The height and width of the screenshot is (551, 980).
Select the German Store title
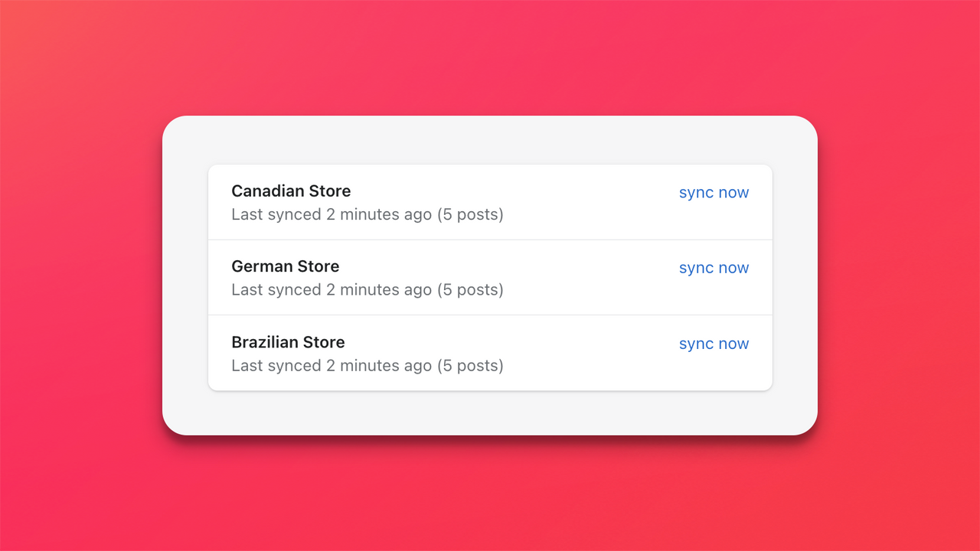285,266
